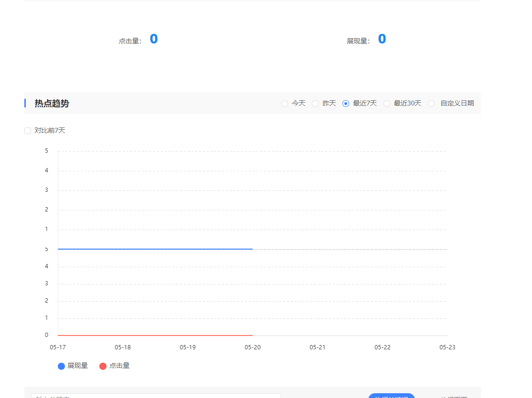Select the 最近30天 radio option

point(387,104)
